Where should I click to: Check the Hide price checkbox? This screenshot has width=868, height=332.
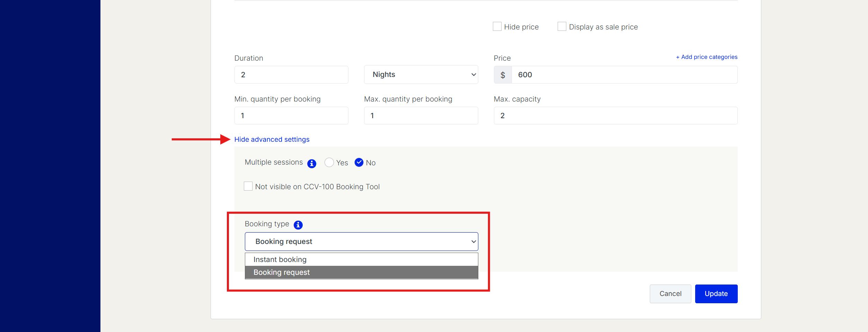(x=497, y=27)
